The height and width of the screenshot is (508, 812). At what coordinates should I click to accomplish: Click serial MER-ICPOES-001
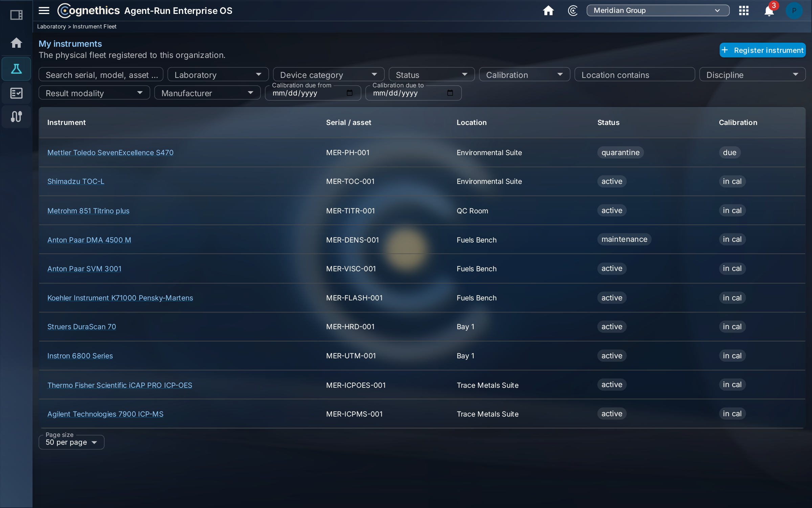(356, 385)
